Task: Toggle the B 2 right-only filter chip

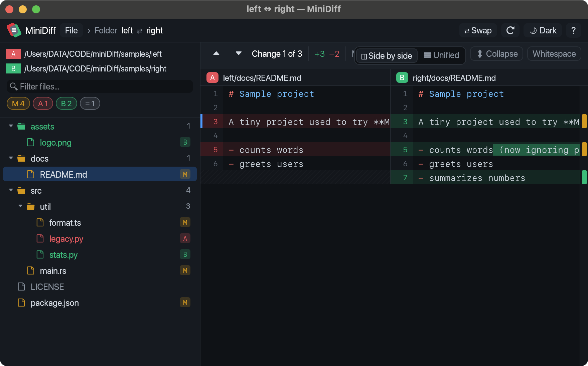Action: pyautogui.click(x=66, y=104)
